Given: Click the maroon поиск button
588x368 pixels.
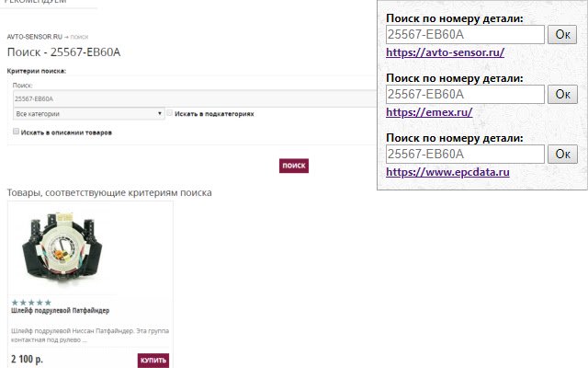Looking at the screenshot, I should 294,166.
